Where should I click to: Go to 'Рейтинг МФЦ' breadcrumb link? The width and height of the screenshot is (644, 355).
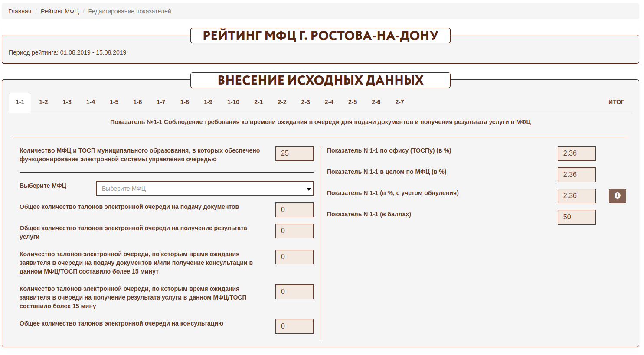tap(60, 11)
